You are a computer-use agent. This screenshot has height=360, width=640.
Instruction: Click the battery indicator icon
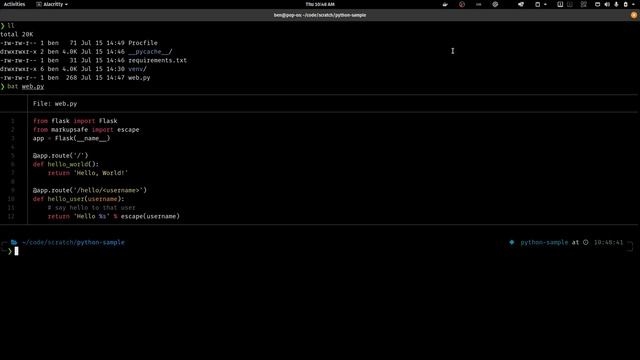click(x=626, y=4)
